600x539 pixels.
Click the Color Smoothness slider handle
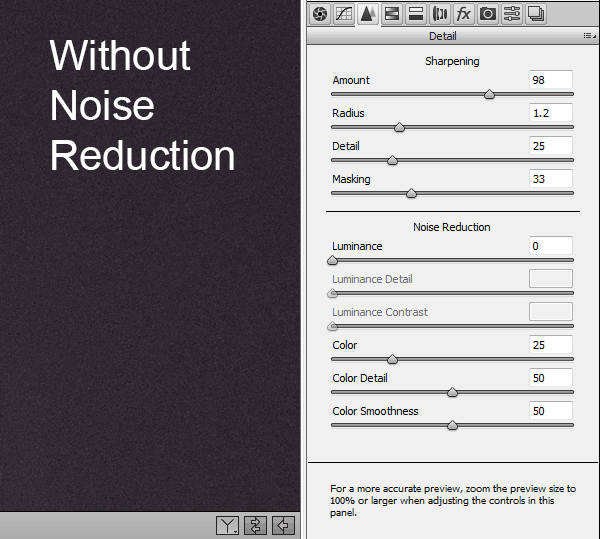[452, 425]
